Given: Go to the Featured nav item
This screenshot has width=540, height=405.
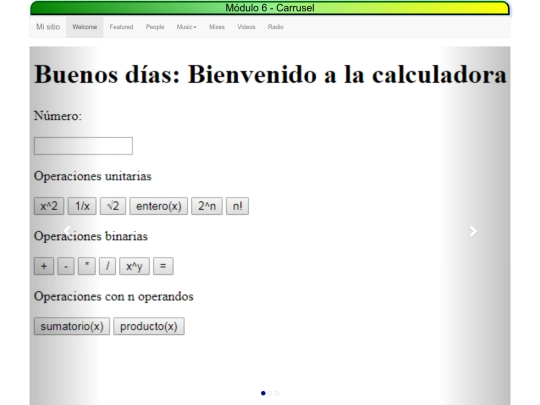Looking at the screenshot, I should point(121,27).
